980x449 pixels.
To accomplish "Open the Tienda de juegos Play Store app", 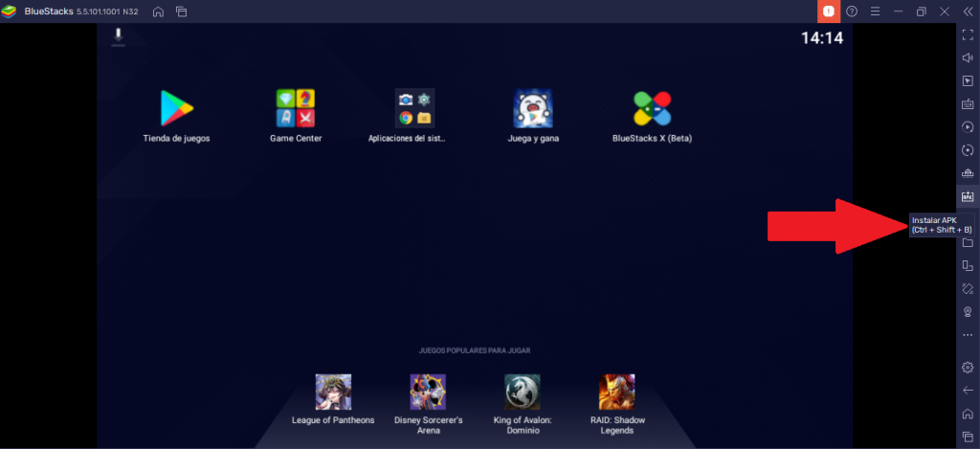I will point(177,109).
